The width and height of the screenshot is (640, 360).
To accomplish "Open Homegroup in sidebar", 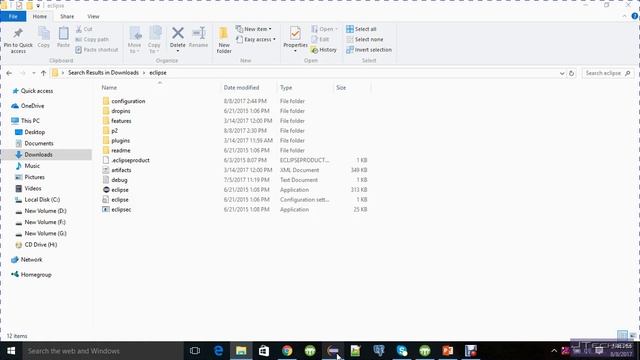I will (36, 274).
